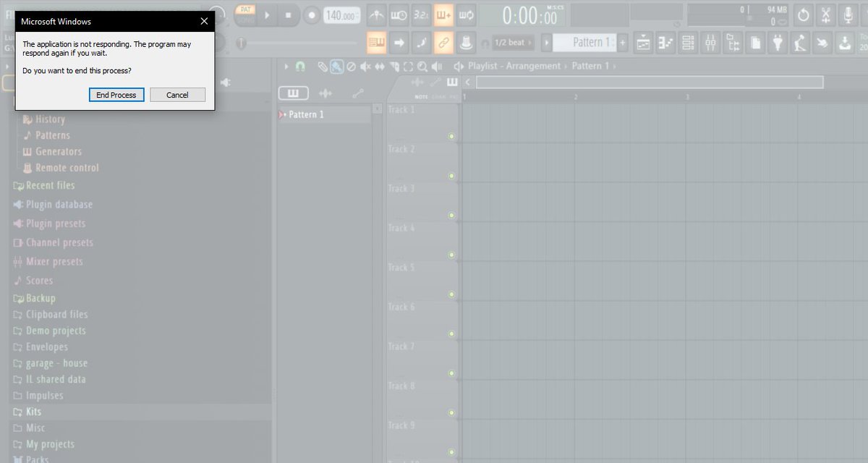Select Pattern 1 in the pattern picker
Image resolution: width=868 pixels, height=463 pixels.
[306, 115]
